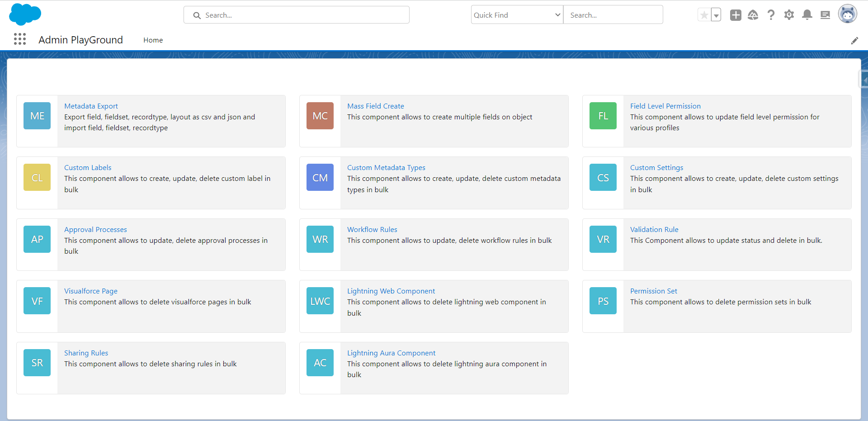Click the Salesforce cloud logo
The width and height of the screenshot is (868, 421).
[x=25, y=14]
